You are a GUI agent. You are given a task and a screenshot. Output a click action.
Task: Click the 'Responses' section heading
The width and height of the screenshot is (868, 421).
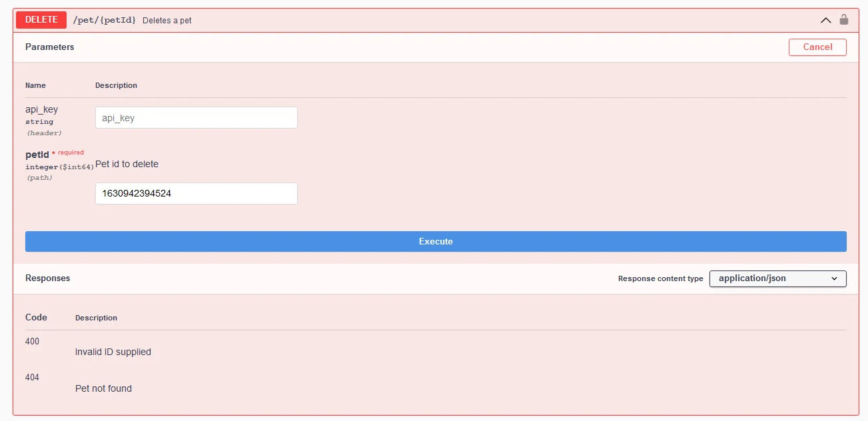point(48,278)
